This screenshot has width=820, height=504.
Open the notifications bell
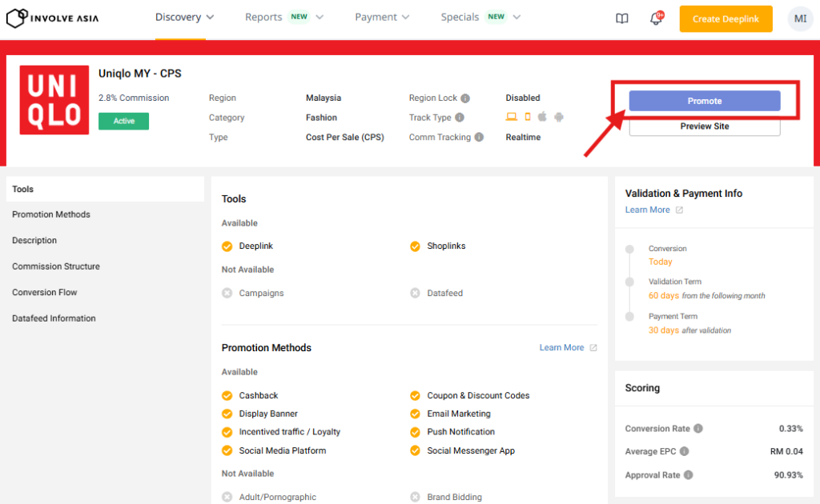point(656,18)
